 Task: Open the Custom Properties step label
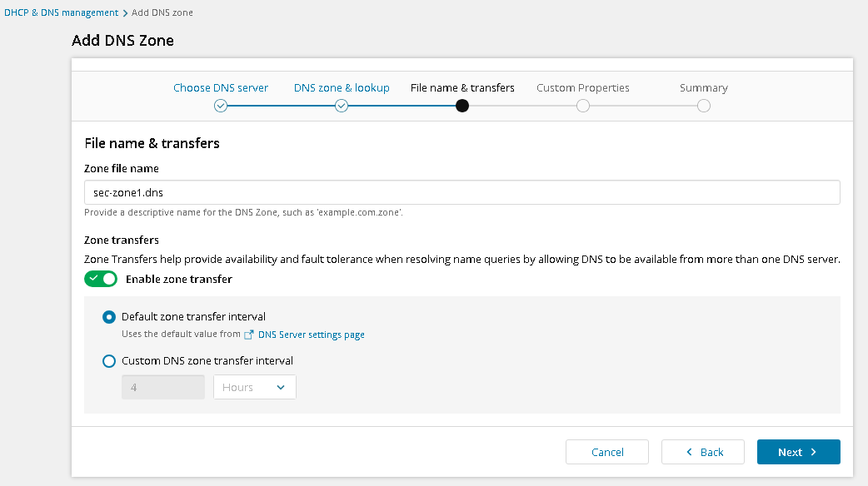(x=583, y=87)
